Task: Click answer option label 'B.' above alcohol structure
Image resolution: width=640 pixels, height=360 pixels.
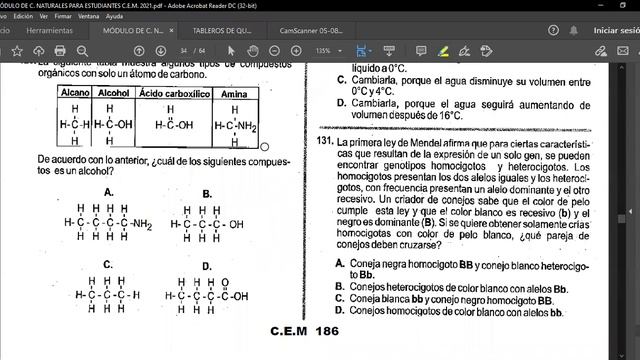Action: [x=207, y=194]
